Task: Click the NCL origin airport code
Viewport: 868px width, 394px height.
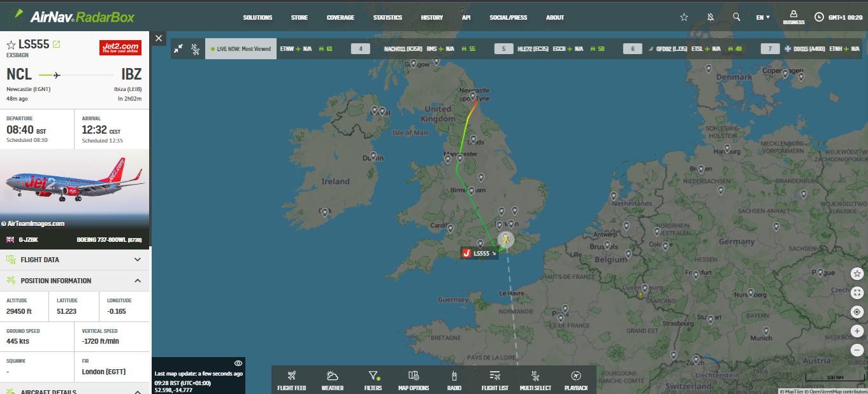Action: point(19,74)
